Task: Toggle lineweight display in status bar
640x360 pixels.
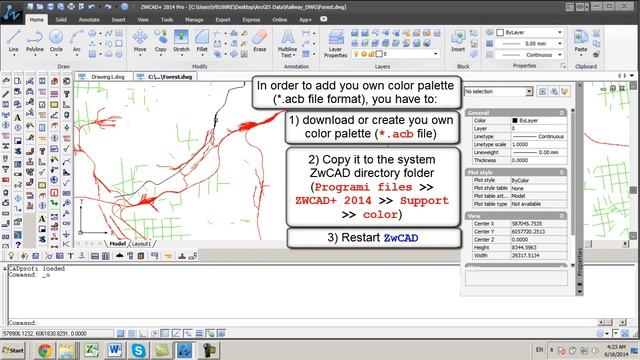Action: (x=199, y=333)
